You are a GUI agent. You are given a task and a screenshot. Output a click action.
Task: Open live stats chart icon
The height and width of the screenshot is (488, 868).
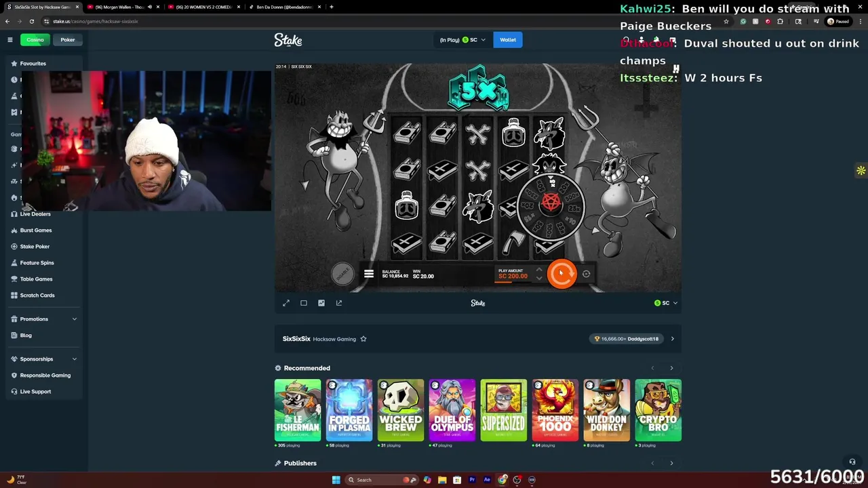click(x=321, y=303)
